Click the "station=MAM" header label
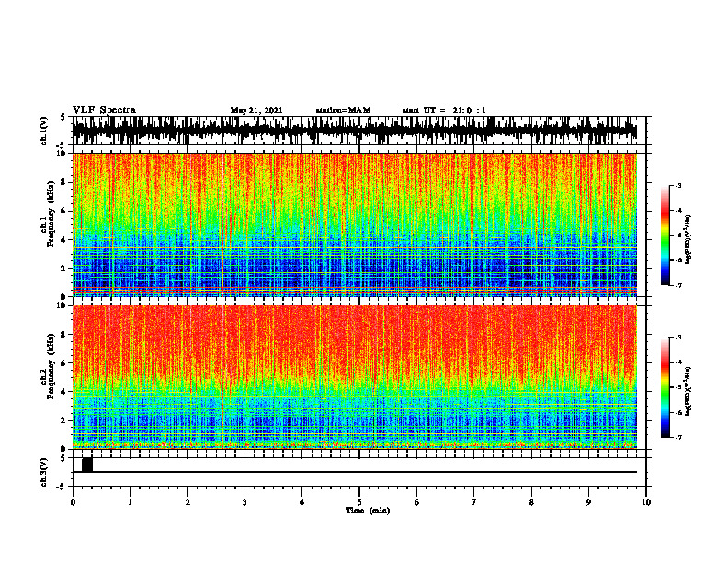Image resolution: width=728 pixels, height=563 pixels. (x=343, y=110)
